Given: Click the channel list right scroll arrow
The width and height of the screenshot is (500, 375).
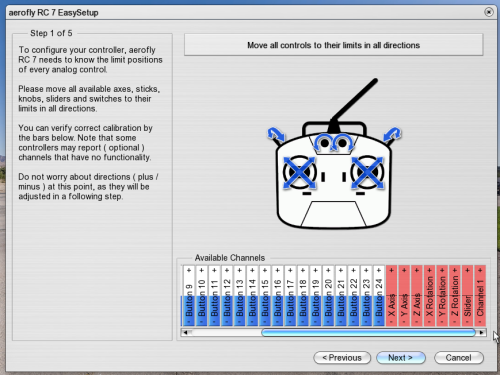Looking at the screenshot, I should coord(482,332).
